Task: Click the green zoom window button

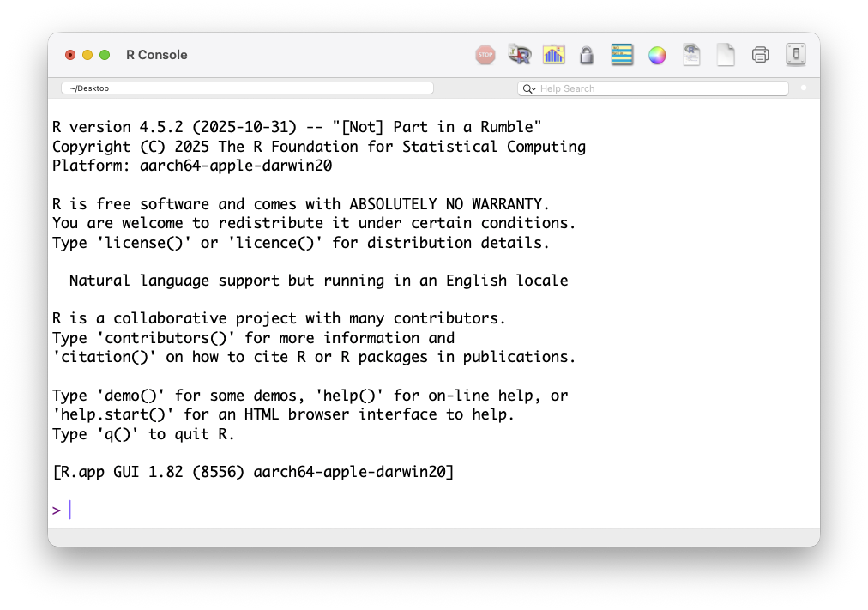Action: 105,55
